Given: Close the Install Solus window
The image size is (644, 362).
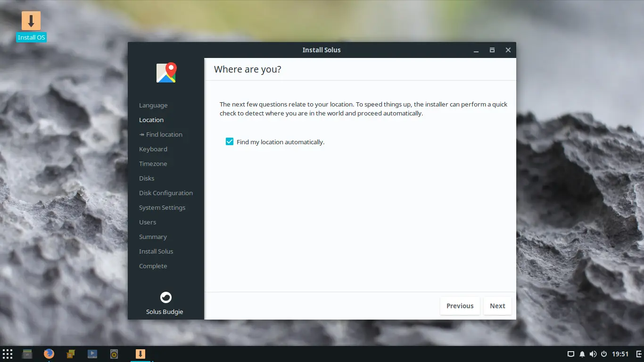Looking at the screenshot, I should (508, 50).
